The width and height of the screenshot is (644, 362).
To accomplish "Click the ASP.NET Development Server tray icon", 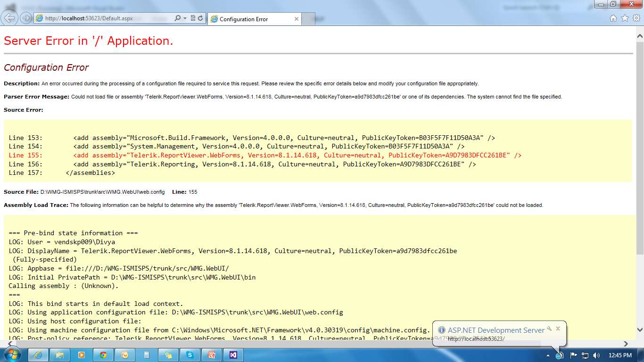I will tap(559, 355).
